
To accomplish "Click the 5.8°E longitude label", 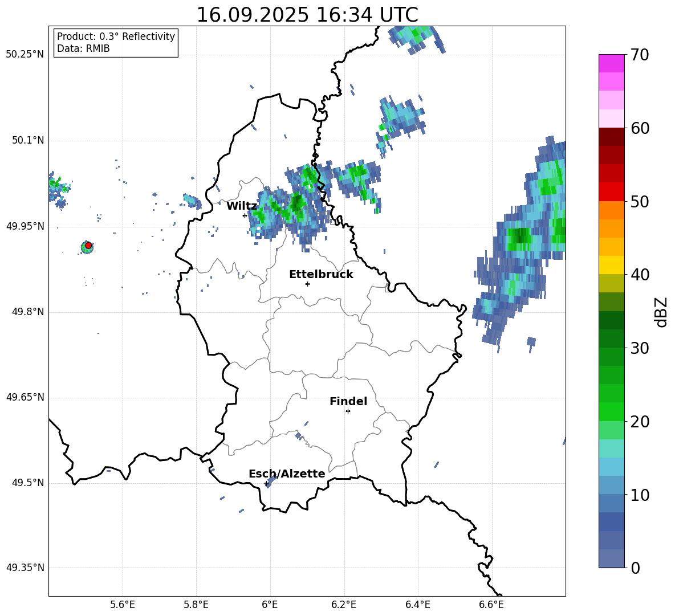I will click(x=196, y=605).
